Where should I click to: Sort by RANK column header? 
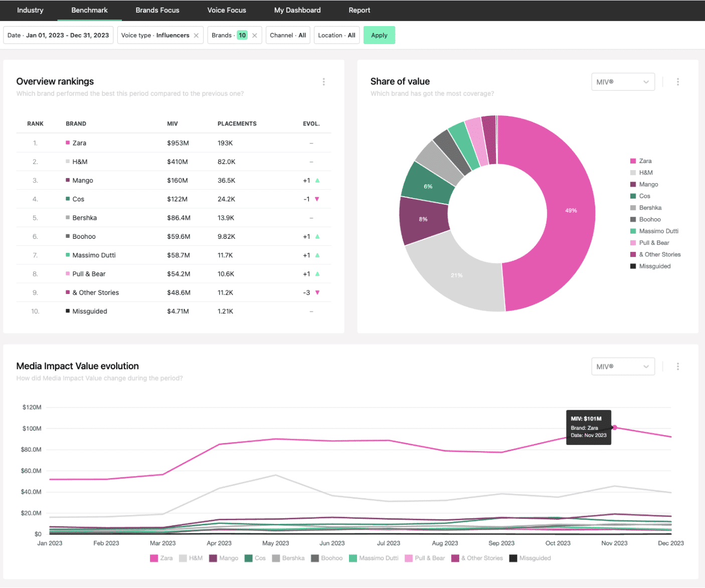35,123
